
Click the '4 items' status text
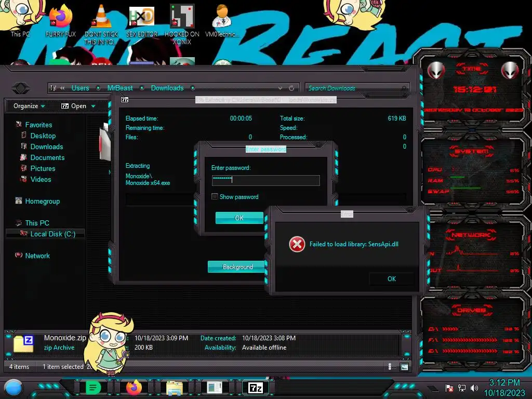pyautogui.click(x=19, y=367)
